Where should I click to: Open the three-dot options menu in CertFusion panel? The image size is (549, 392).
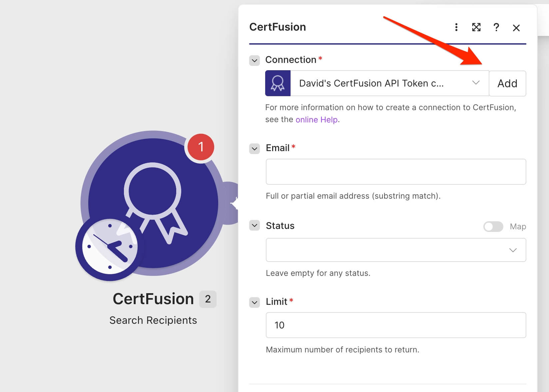[456, 27]
